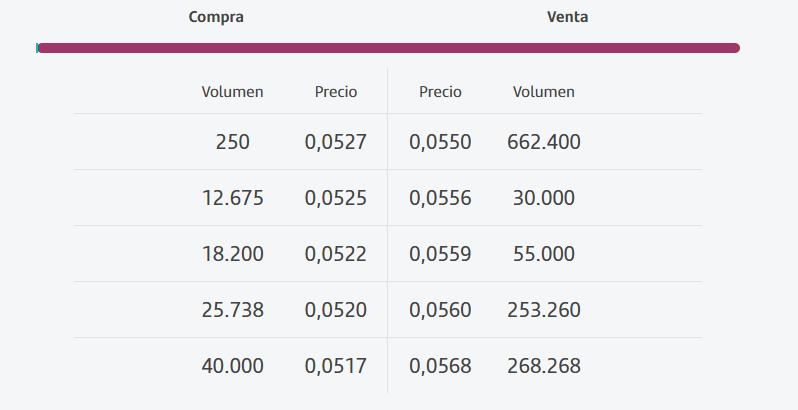Select the sell price 0,0550
This screenshot has width=798, height=410.
pyautogui.click(x=440, y=142)
